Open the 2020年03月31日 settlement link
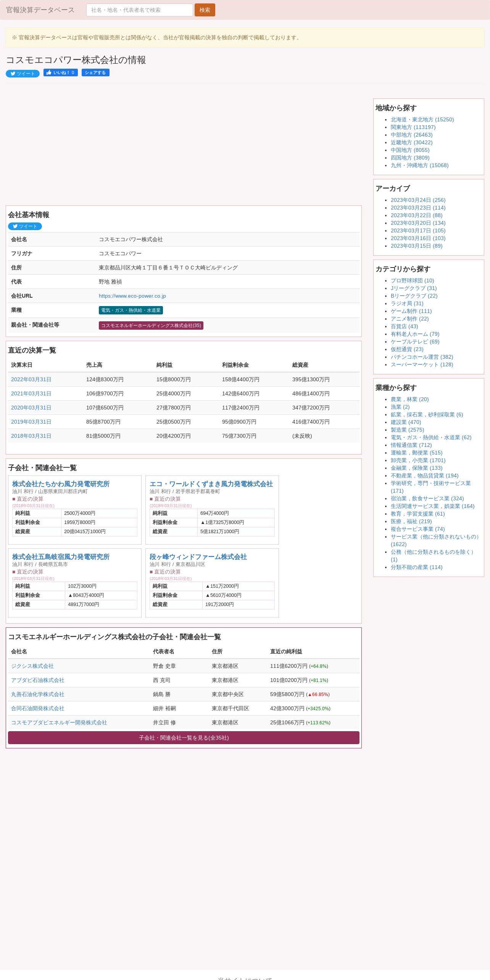The image size is (490, 980). (31, 408)
